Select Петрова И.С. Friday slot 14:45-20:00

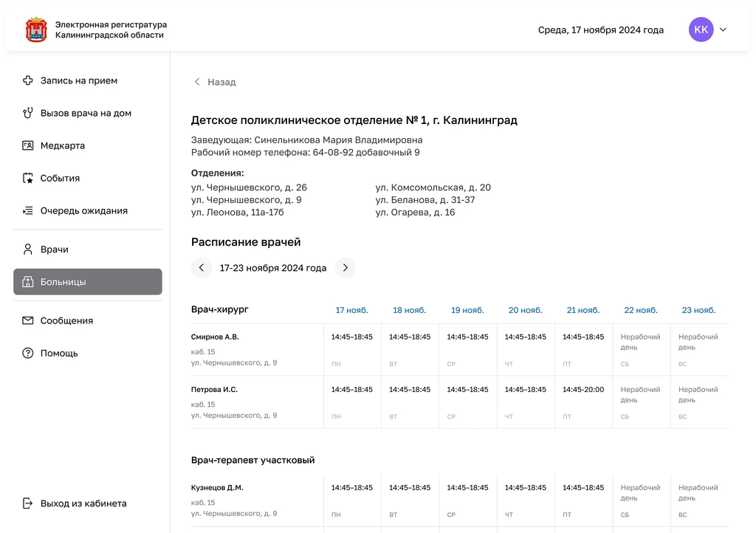[x=583, y=390]
